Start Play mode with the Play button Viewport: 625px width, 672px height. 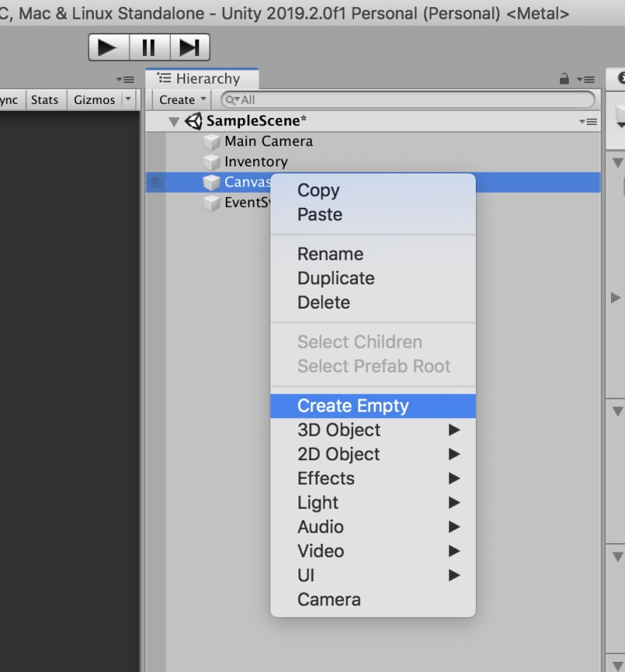[109, 47]
